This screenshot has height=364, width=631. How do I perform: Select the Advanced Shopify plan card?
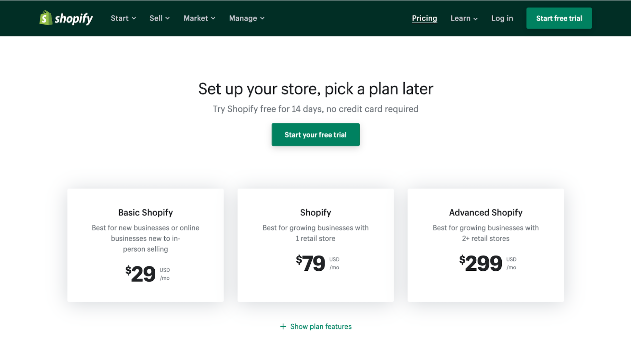(486, 245)
